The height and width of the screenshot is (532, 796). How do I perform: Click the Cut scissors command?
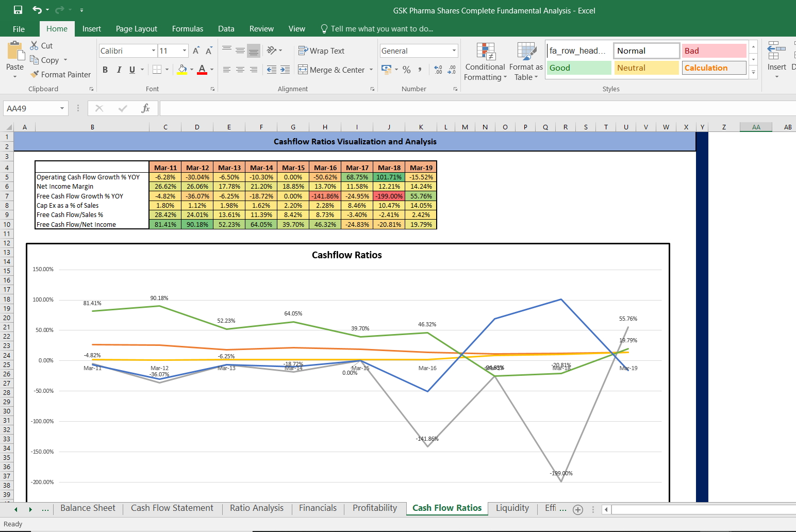coord(41,45)
